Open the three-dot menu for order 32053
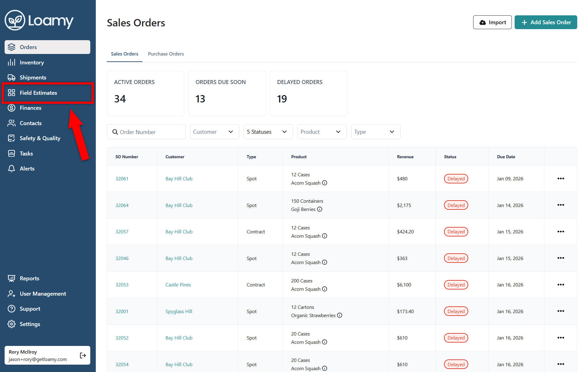 point(560,285)
